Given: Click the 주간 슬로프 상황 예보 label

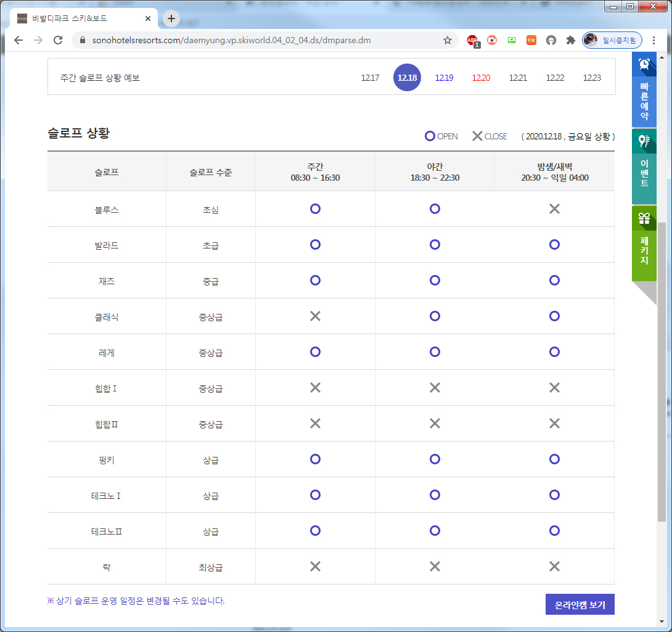Looking at the screenshot, I should (100, 78).
